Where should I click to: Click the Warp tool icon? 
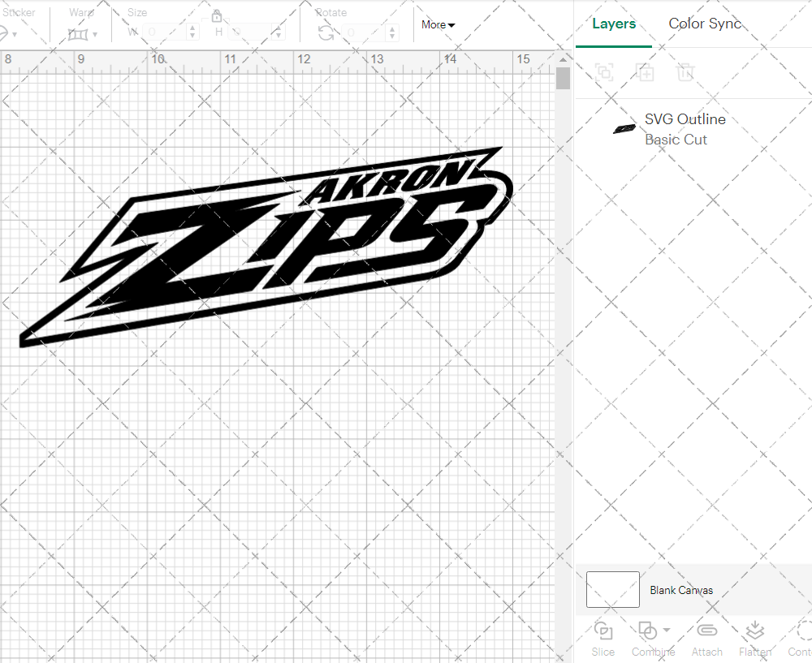[79, 33]
